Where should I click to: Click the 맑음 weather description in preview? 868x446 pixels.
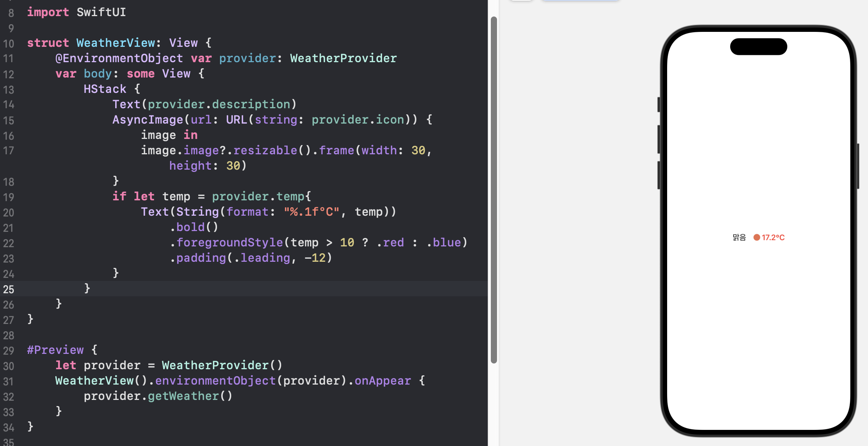tap(739, 238)
